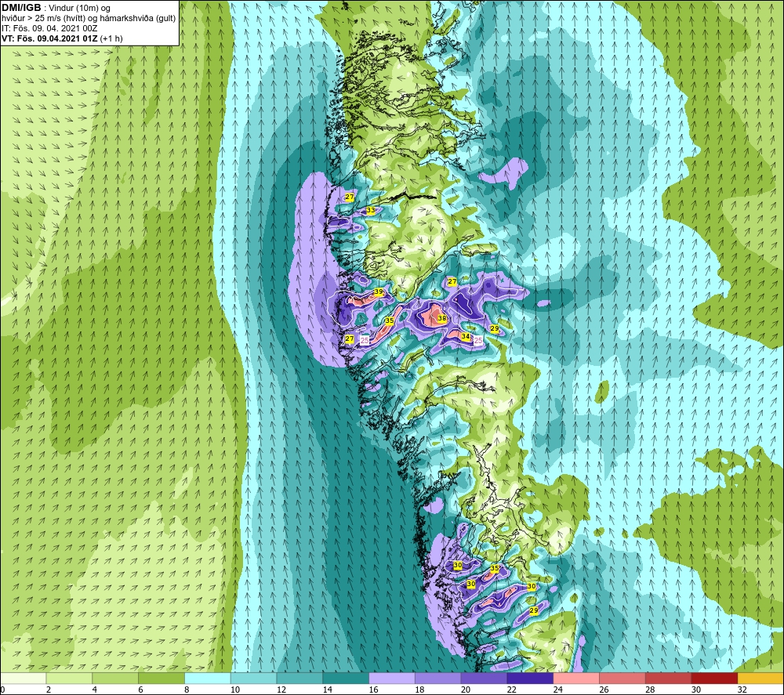Click the yellow 27 label beside a white 25
Viewport: 784px width, 695px height.
pyautogui.click(x=350, y=338)
